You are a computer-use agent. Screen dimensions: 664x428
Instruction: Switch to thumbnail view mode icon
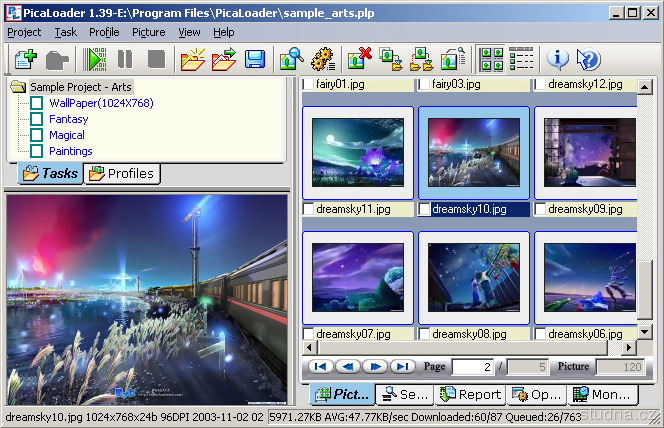click(491, 58)
